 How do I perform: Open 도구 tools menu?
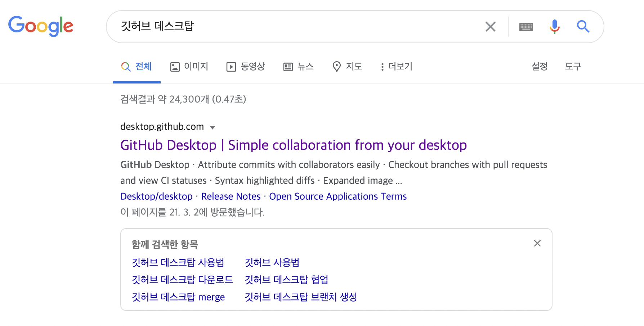coord(573,67)
